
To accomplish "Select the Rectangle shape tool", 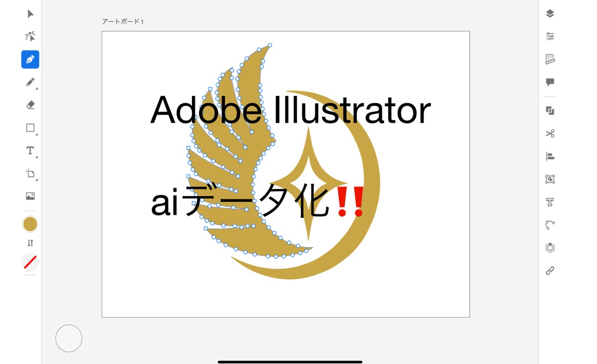I will pos(30,128).
